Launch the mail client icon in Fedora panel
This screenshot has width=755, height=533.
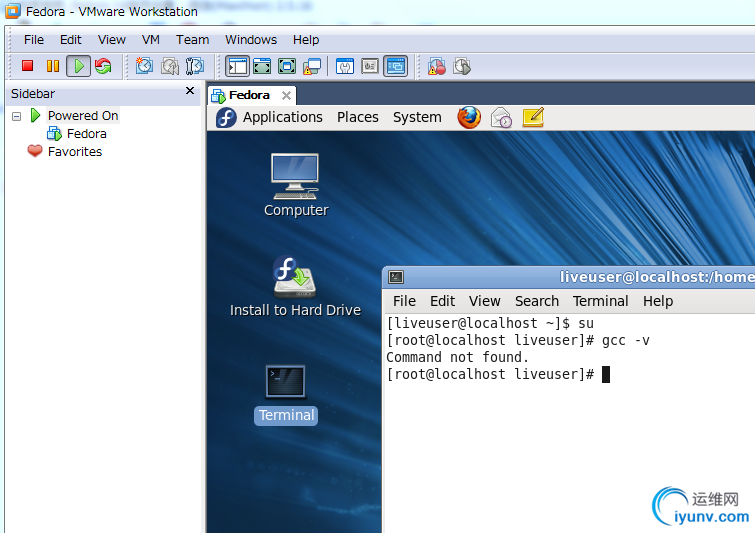501,117
